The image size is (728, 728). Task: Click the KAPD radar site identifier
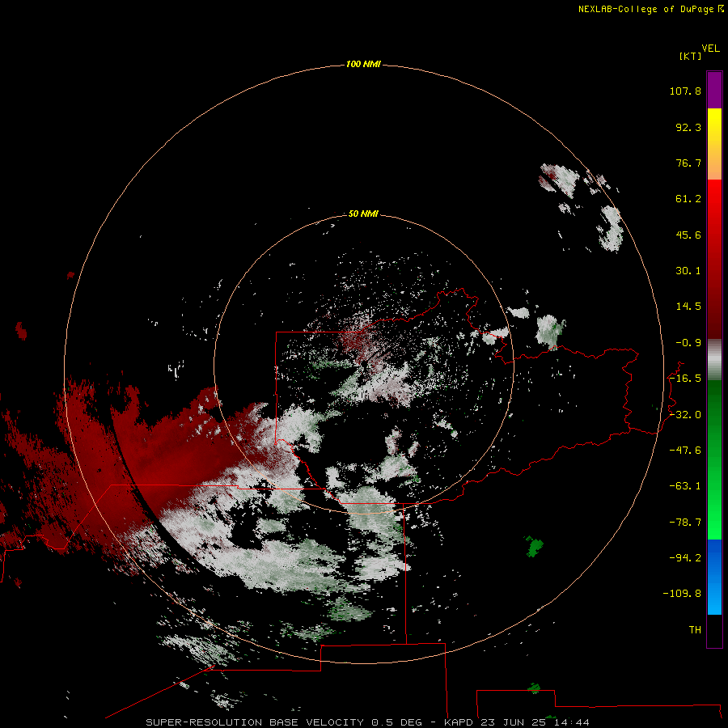click(x=459, y=722)
